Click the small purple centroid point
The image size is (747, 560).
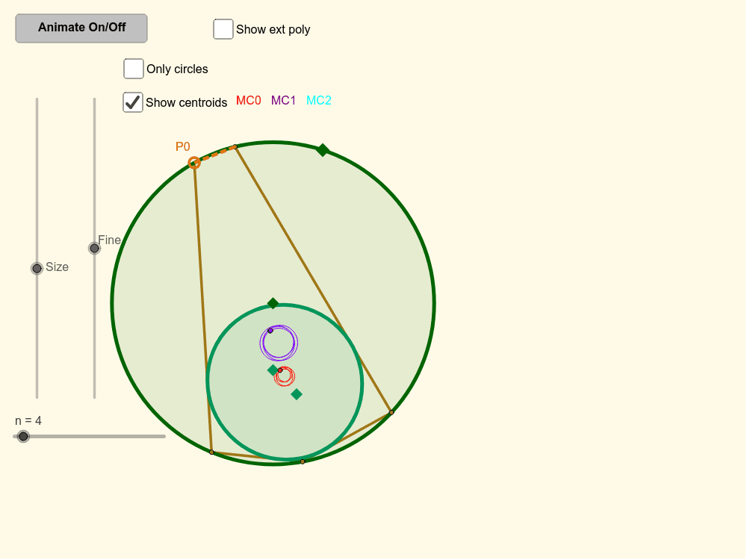click(270, 331)
